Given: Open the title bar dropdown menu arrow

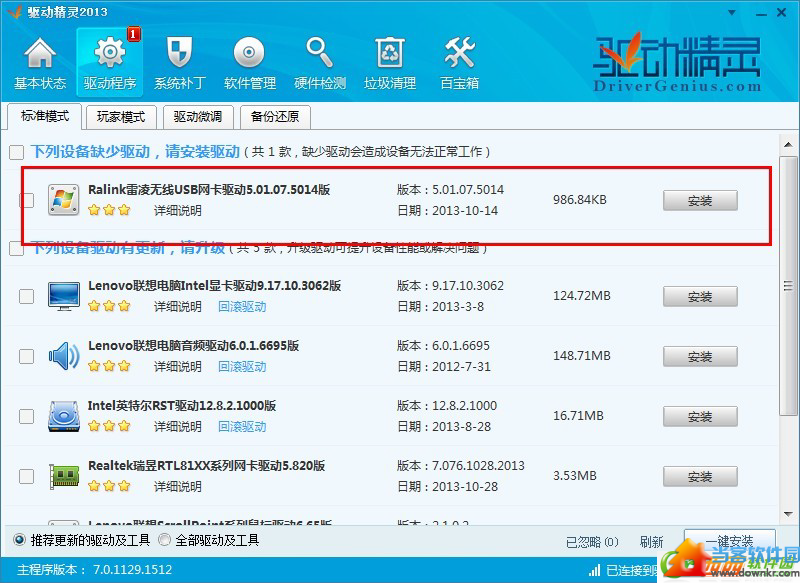Looking at the screenshot, I should [x=732, y=13].
